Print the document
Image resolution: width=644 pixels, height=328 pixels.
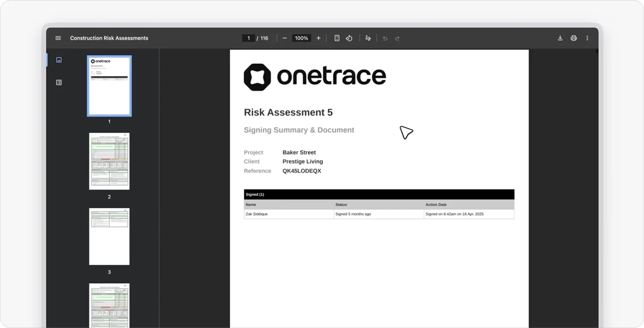pos(574,38)
